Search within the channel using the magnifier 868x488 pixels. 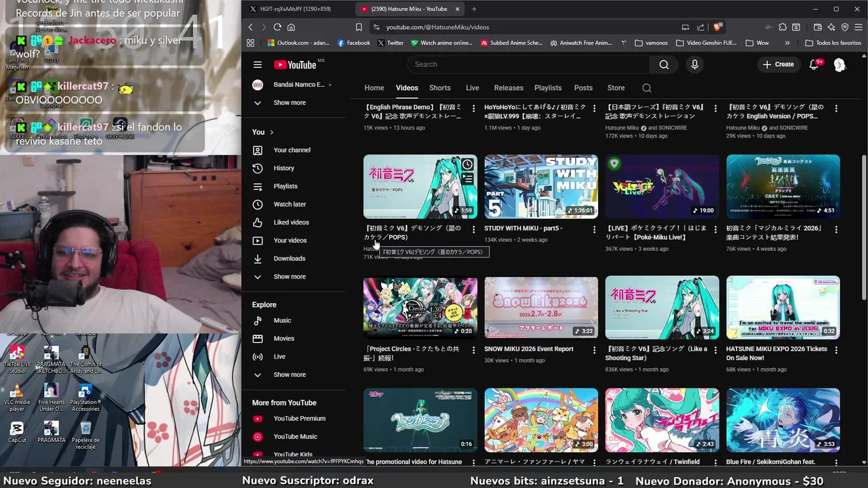[647, 88]
